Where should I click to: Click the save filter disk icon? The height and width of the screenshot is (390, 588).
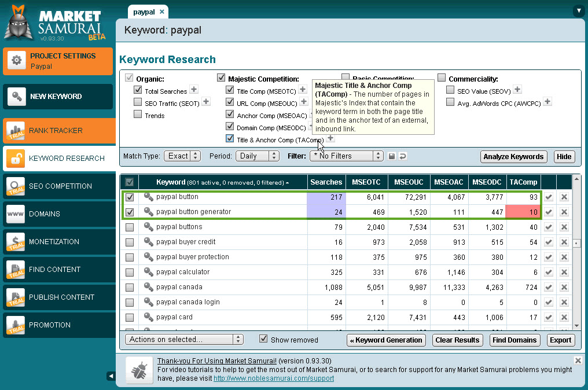391,156
